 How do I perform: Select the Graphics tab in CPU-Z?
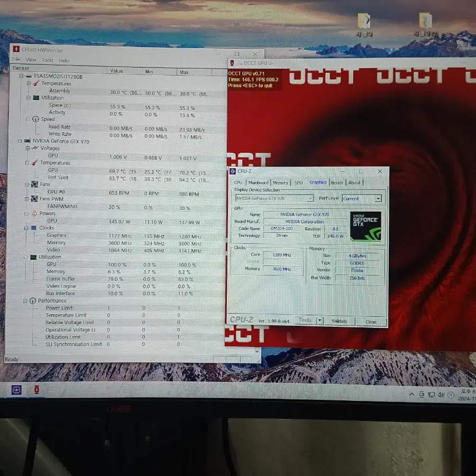(x=318, y=182)
